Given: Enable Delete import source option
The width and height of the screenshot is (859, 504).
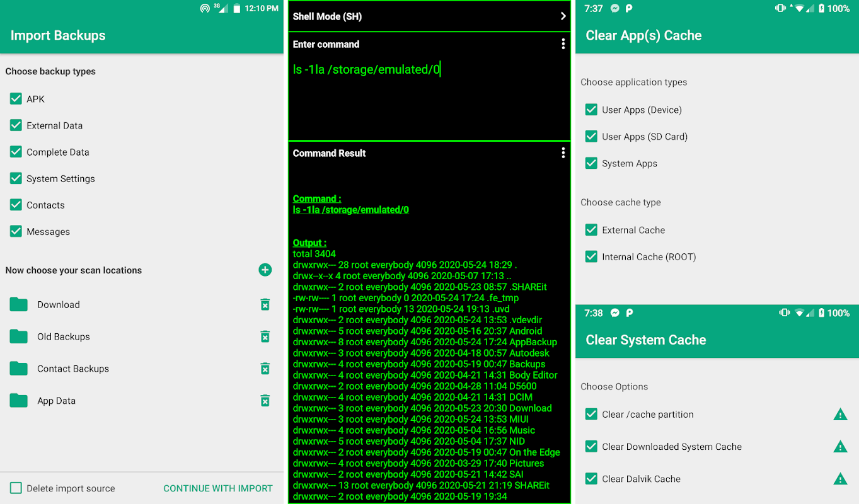Looking at the screenshot, I should (16, 488).
